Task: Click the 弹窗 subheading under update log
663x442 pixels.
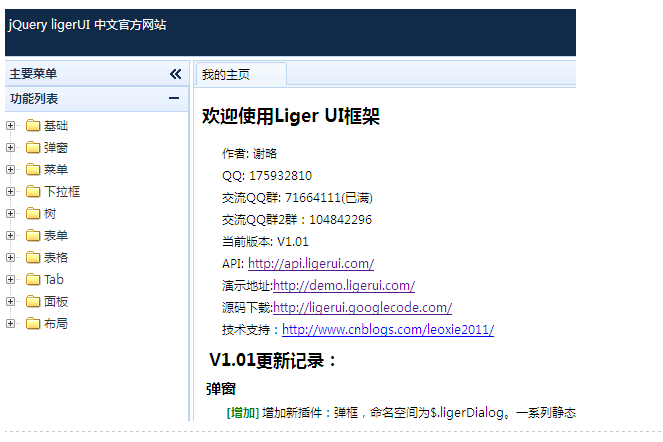Action: click(x=221, y=389)
